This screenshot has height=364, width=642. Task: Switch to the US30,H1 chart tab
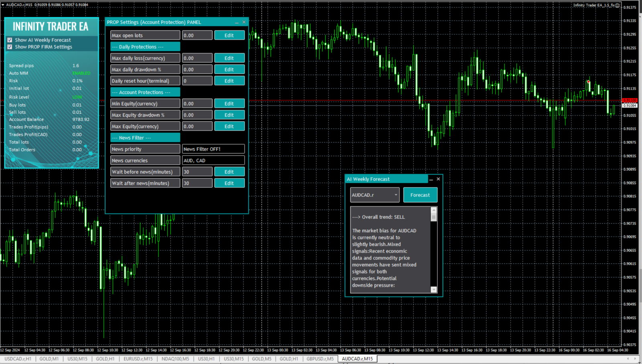click(206, 359)
